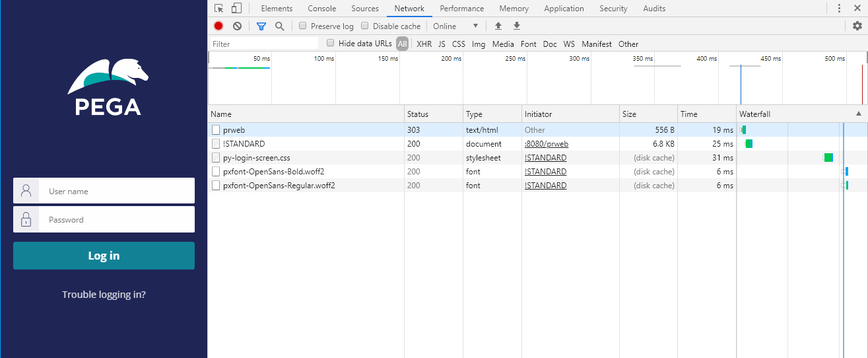Stop recording network log

218,26
